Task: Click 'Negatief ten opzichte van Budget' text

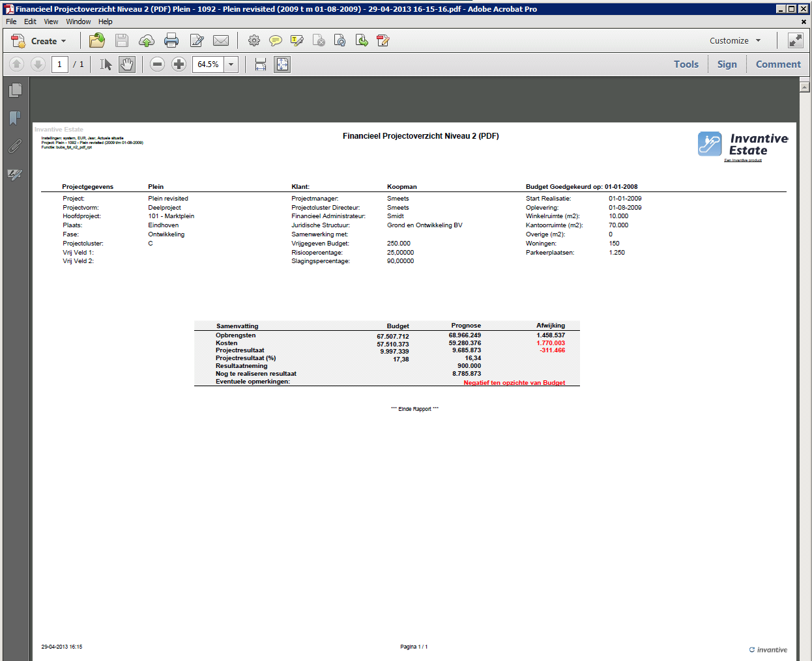Action: click(514, 383)
